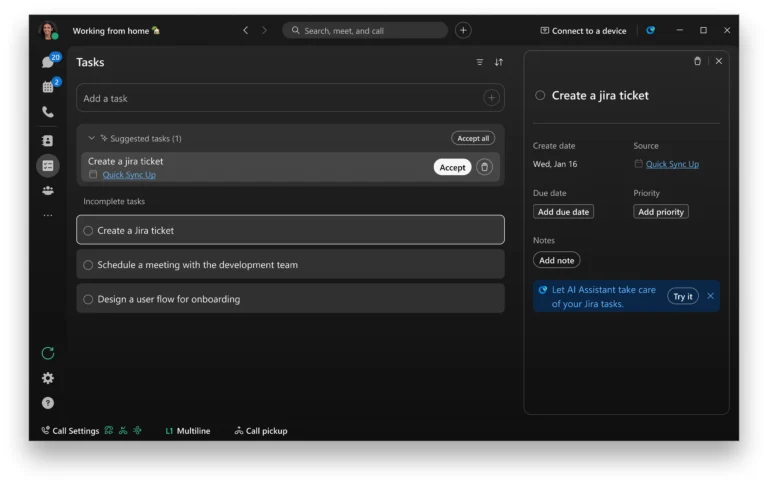Image resolution: width=768 pixels, height=484 pixels.
Task: Open Call pickup in status bar
Action: [260, 431]
